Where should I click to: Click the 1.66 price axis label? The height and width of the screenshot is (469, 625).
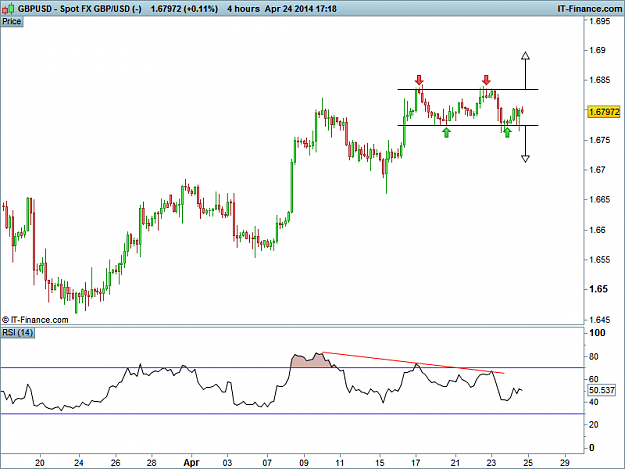[x=597, y=230]
